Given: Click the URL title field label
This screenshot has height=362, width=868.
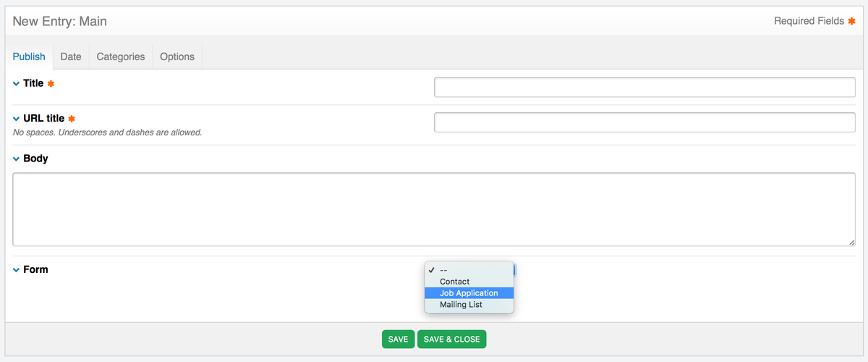Looking at the screenshot, I should [x=44, y=118].
